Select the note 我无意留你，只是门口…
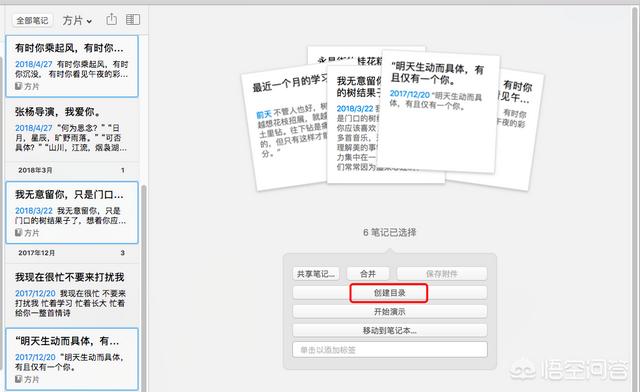 (x=72, y=213)
